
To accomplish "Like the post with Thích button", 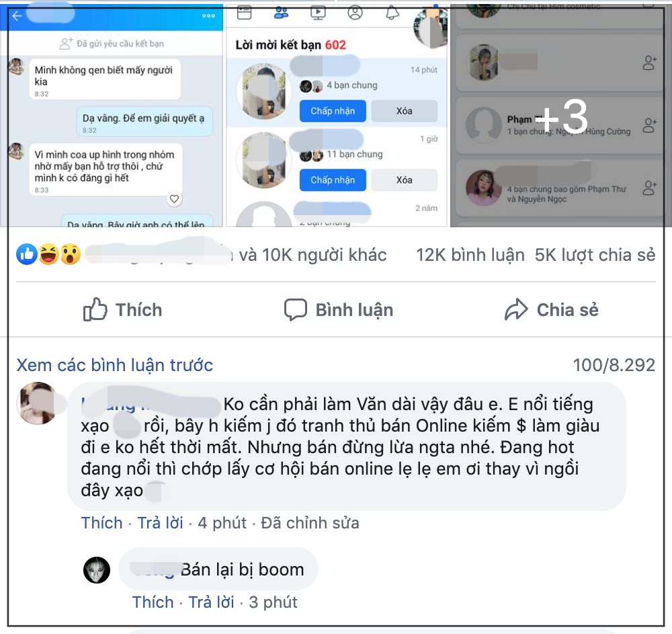I will (x=122, y=309).
